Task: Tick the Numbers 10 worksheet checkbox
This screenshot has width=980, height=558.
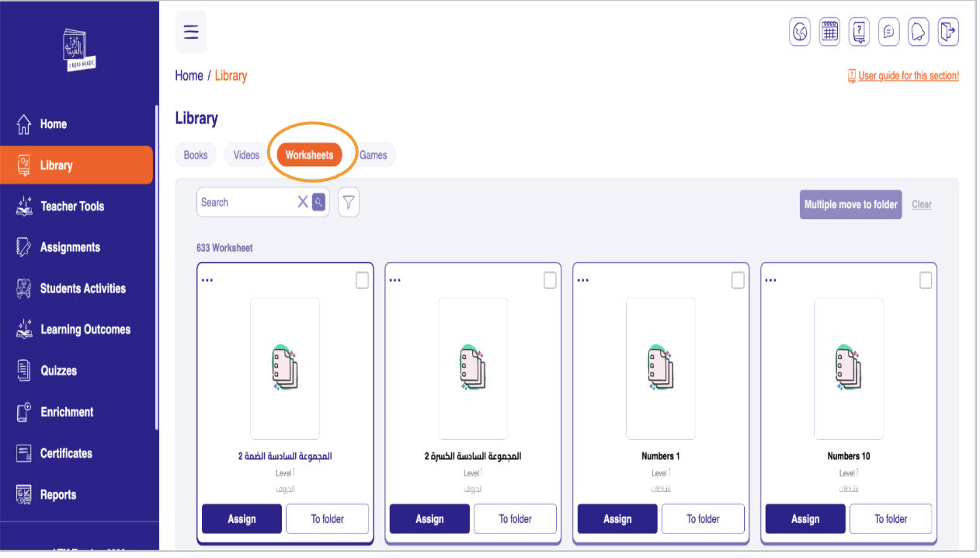Action: pos(926,281)
